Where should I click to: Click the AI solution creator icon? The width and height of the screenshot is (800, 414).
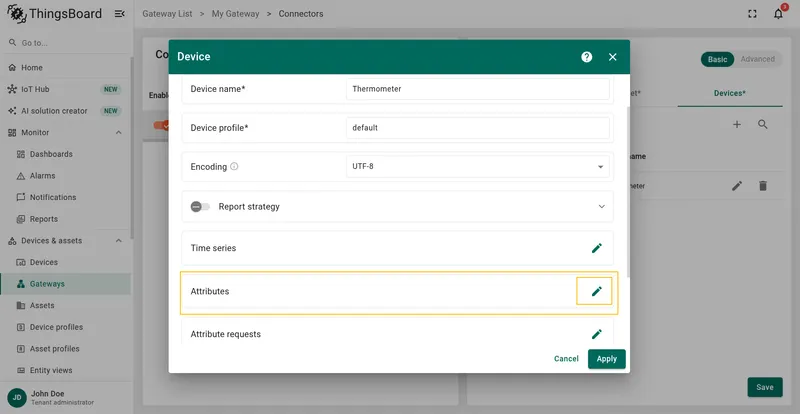click(x=12, y=111)
